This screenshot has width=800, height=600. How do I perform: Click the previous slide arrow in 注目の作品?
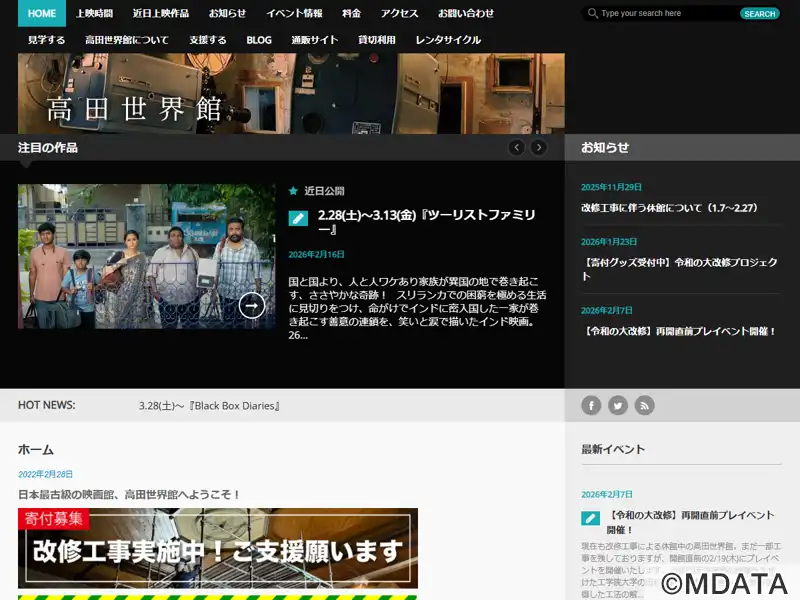click(x=516, y=147)
